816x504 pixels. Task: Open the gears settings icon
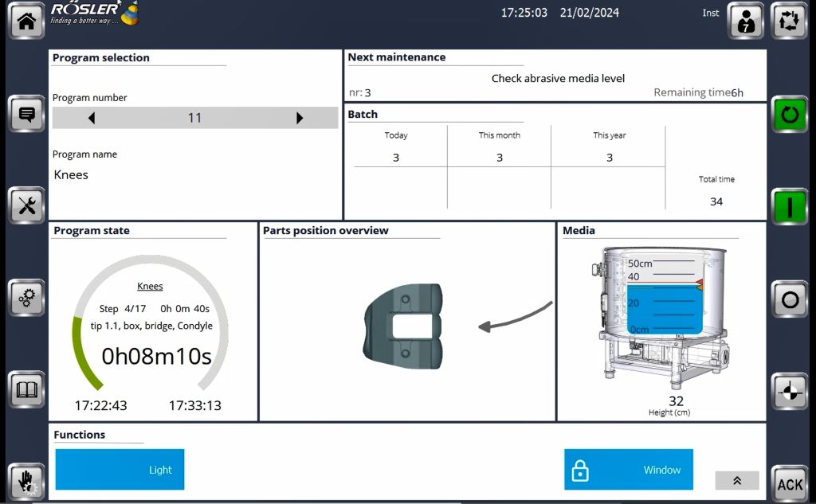point(26,298)
